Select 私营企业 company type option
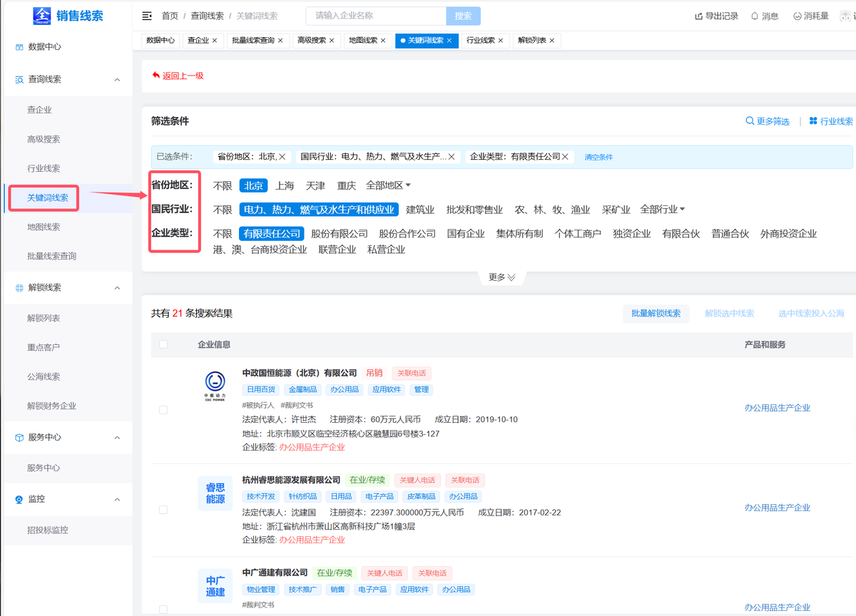The height and width of the screenshot is (616, 856). click(386, 250)
